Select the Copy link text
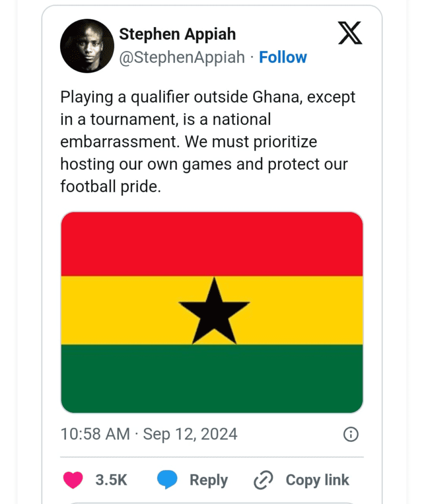424x504 pixels. 317,480
